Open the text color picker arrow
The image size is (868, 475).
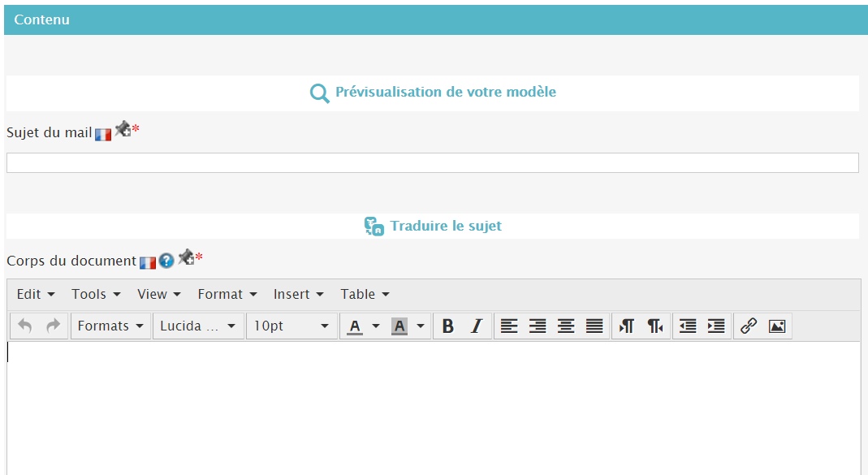tap(376, 326)
